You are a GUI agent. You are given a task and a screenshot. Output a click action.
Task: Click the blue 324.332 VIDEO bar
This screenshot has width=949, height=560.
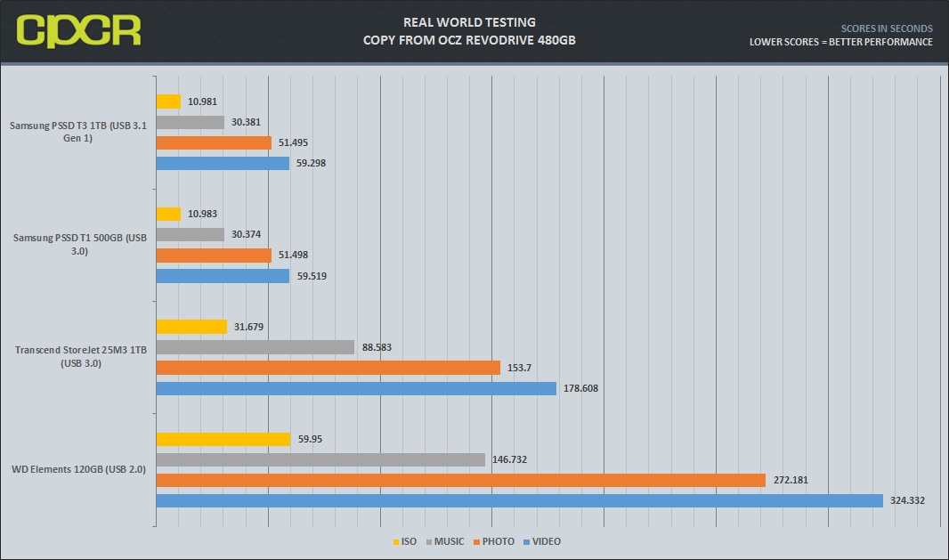[520, 501]
